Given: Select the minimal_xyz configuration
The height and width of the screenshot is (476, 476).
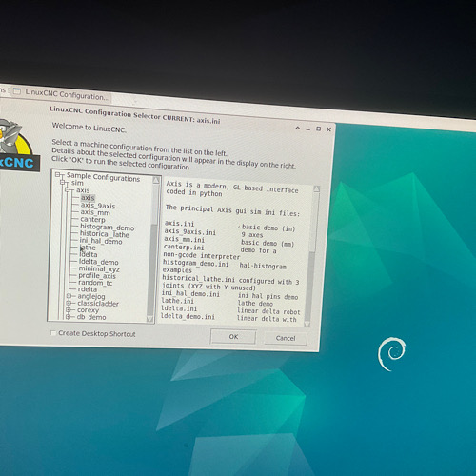Looking at the screenshot, I should point(99,269).
